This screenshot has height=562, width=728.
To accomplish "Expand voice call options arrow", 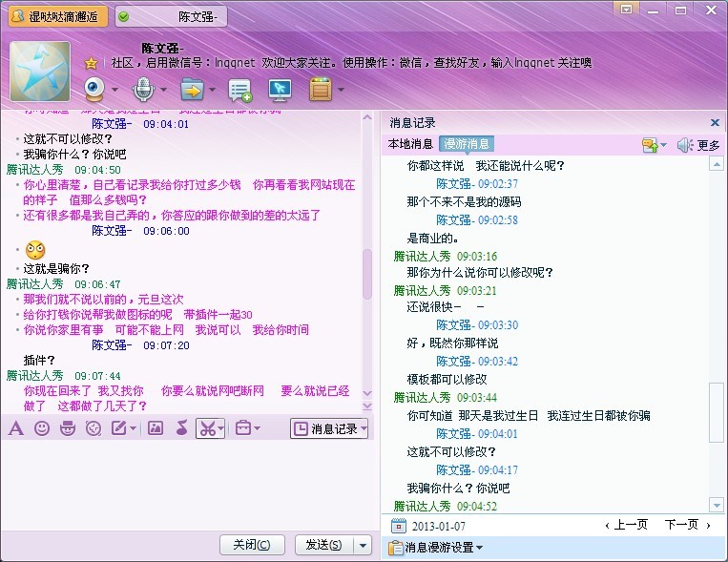I will 163,89.
